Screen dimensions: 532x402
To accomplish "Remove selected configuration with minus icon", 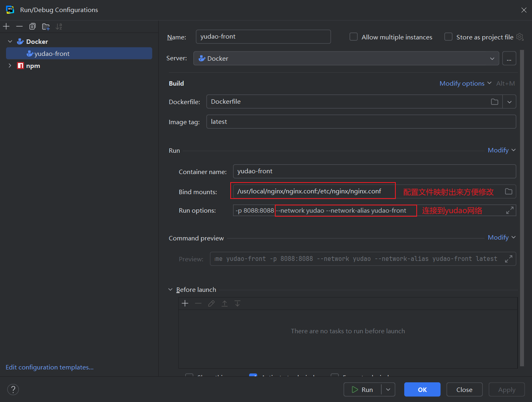I will tap(19, 27).
